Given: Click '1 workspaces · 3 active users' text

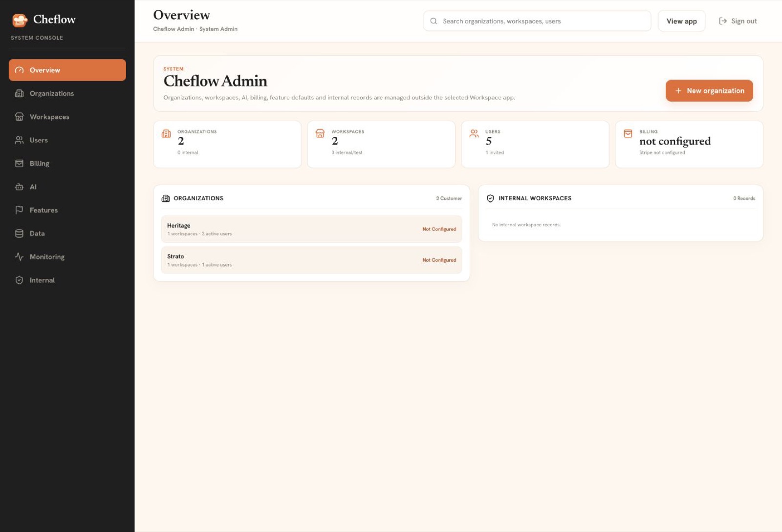Looking at the screenshot, I should pyautogui.click(x=199, y=234).
